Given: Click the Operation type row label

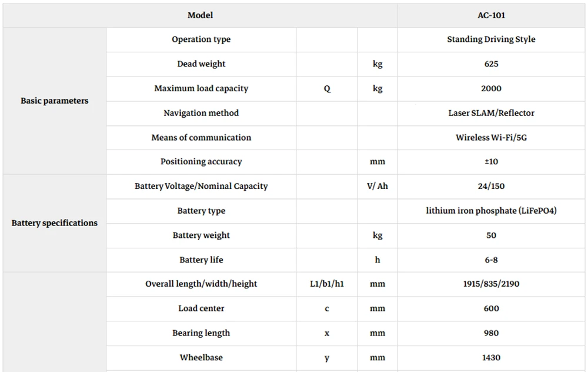Looking at the screenshot, I should 201,39.
